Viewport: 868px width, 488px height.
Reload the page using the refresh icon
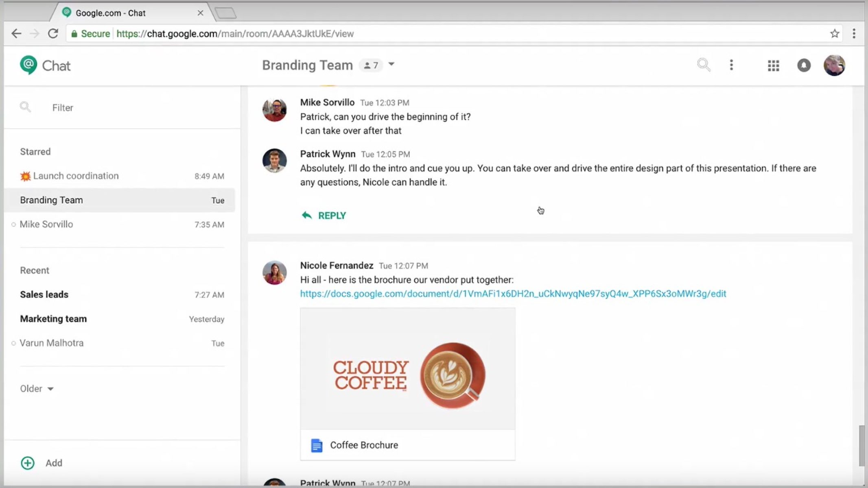pos(53,34)
